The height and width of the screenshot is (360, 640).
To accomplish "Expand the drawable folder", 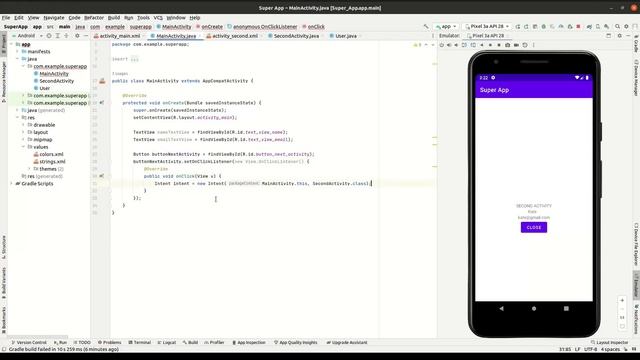I will [23, 125].
